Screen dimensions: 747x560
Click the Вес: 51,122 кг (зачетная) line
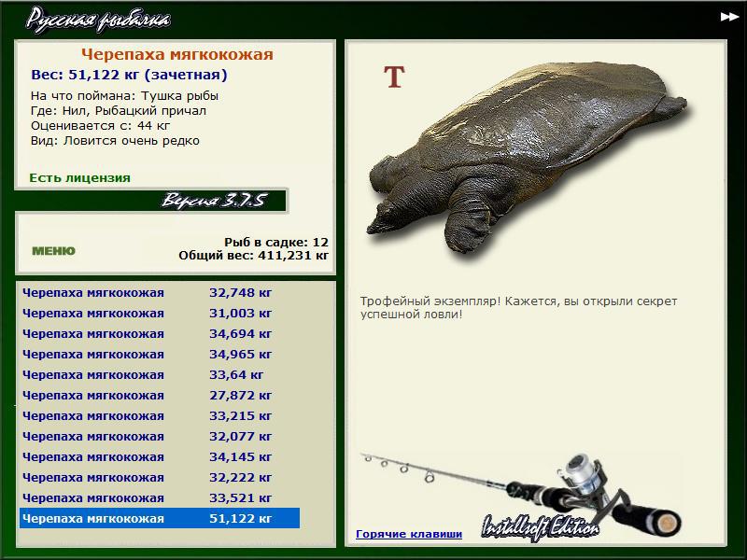click(129, 75)
